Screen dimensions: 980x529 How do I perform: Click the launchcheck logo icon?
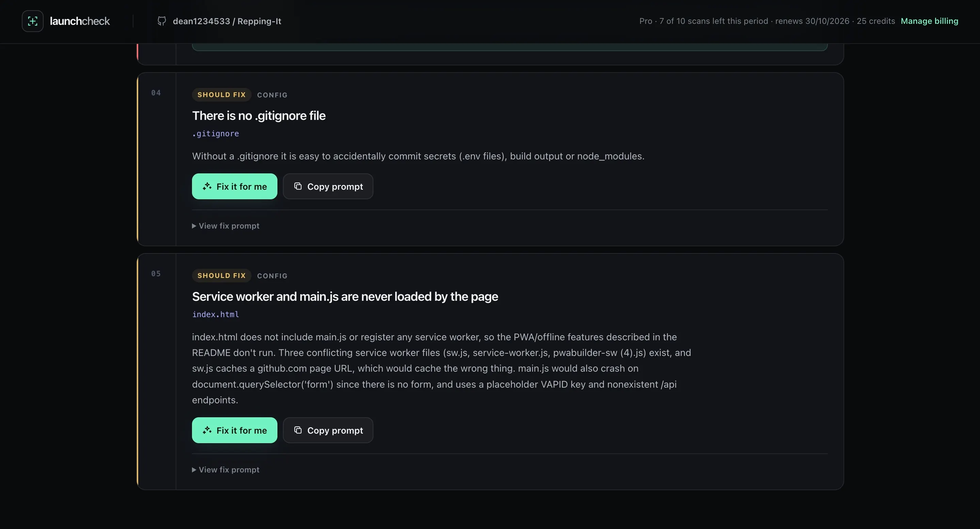33,21
